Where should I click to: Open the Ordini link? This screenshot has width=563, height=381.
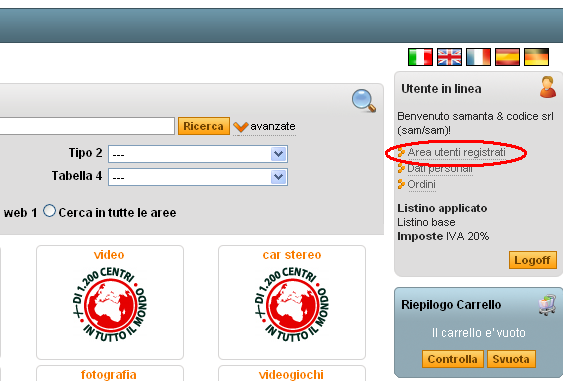(x=422, y=184)
